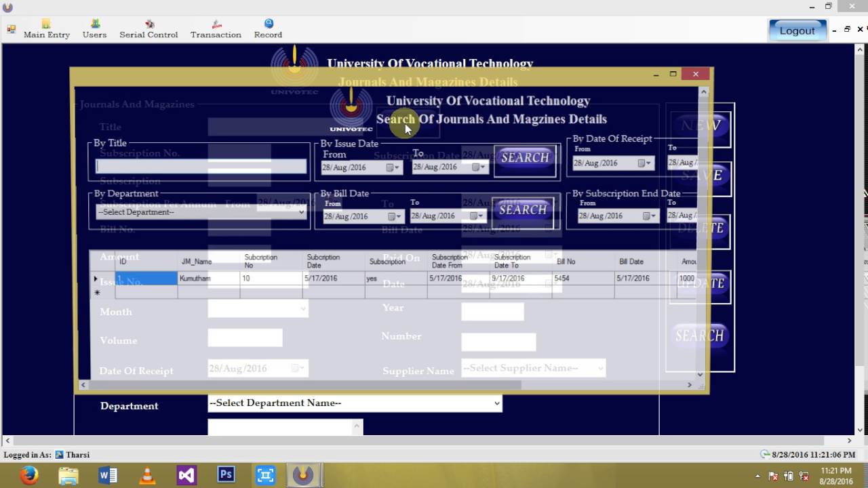This screenshot has width=868, height=488.
Task: Expand the Select Department Name dropdown
Action: pos(496,403)
